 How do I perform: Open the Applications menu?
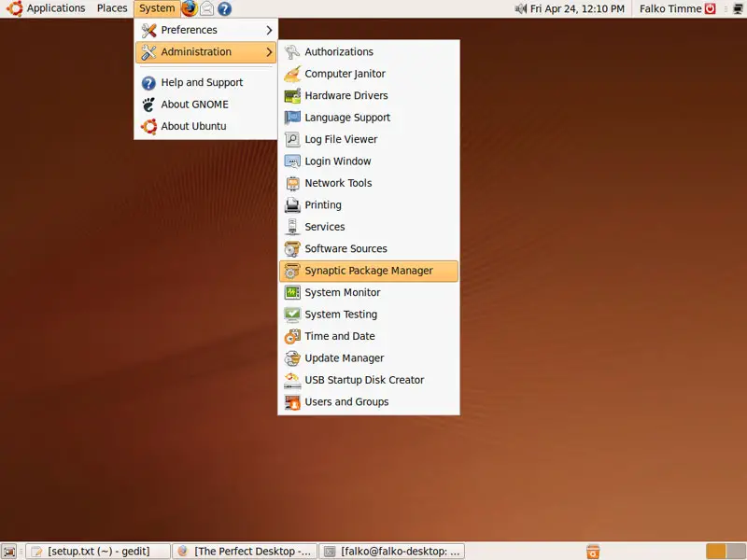[x=48, y=8]
